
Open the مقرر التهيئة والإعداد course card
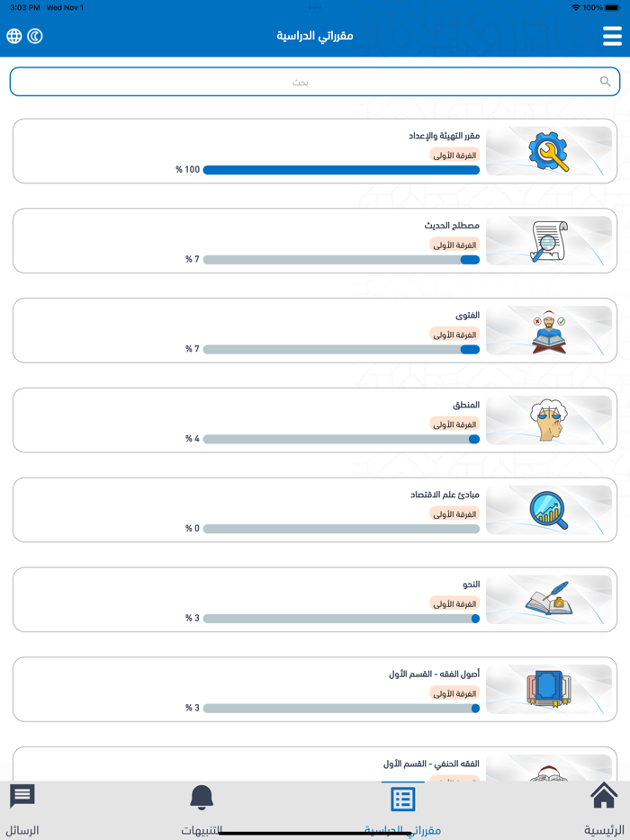[315, 151]
